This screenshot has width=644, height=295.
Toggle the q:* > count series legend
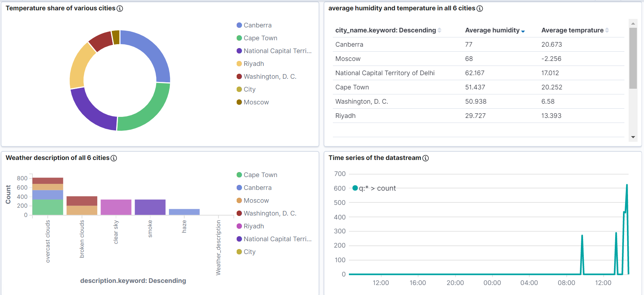coord(374,188)
